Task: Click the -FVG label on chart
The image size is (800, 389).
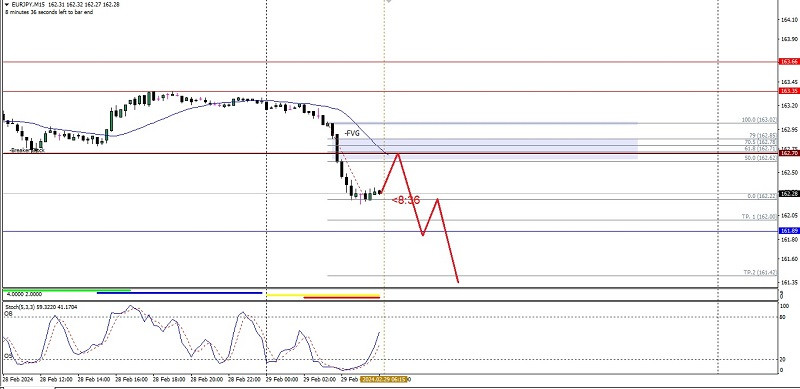Action: coord(352,133)
